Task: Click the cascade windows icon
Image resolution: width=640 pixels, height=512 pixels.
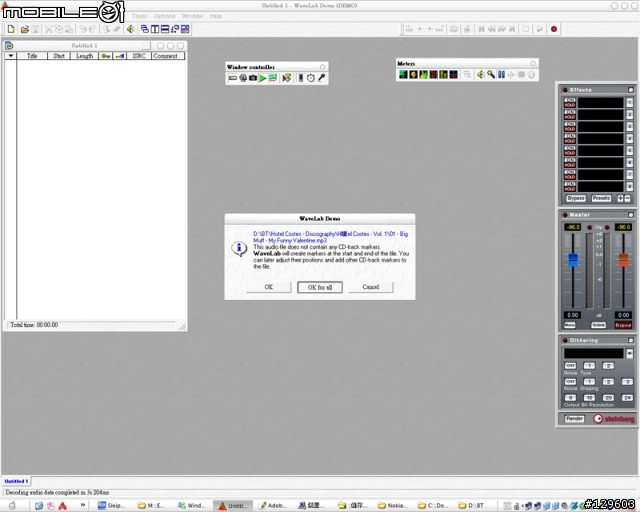Action: click(x=144, y=29)
